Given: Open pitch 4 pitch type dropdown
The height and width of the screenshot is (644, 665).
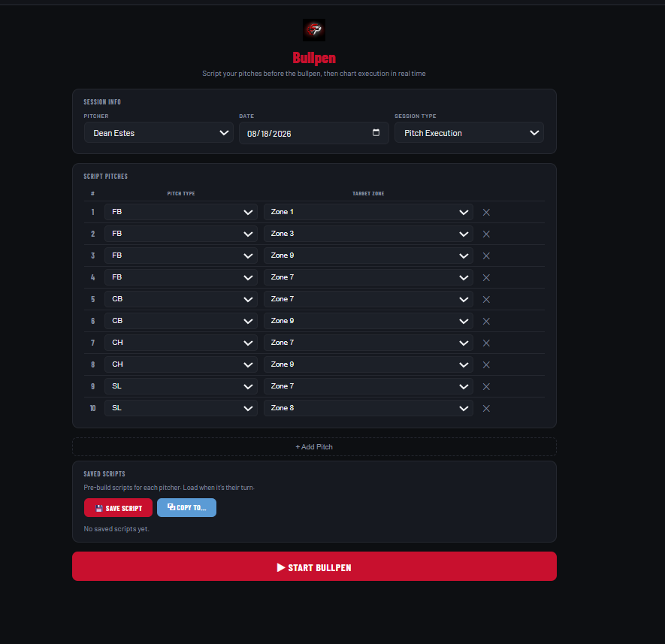Looking at the screenshot, I should tap(180, 277).
